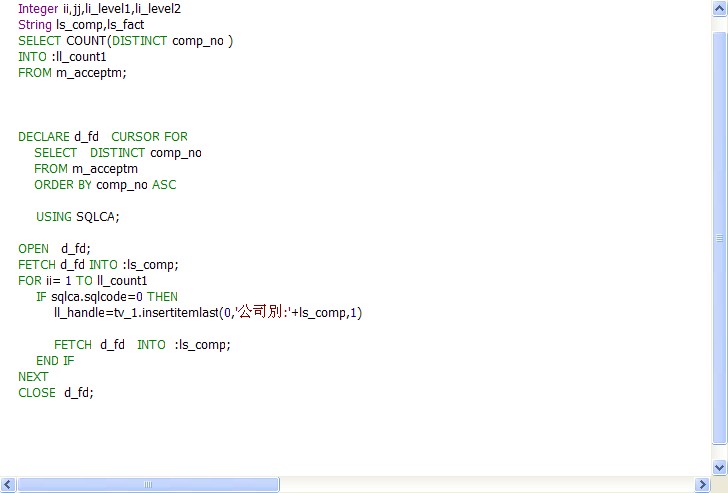The height and width of the screenshot is (493, 728).
Task: Place cursor on the Integer declaration line
Action: click(x=99, y=9)
